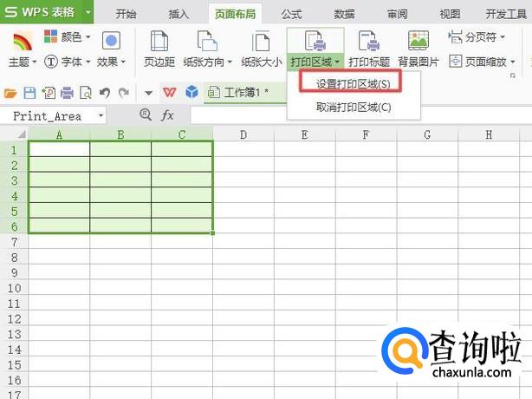This screenshot has height=399, width=532.
Task: Click the open folder icon
Action: tap(11, 93)
